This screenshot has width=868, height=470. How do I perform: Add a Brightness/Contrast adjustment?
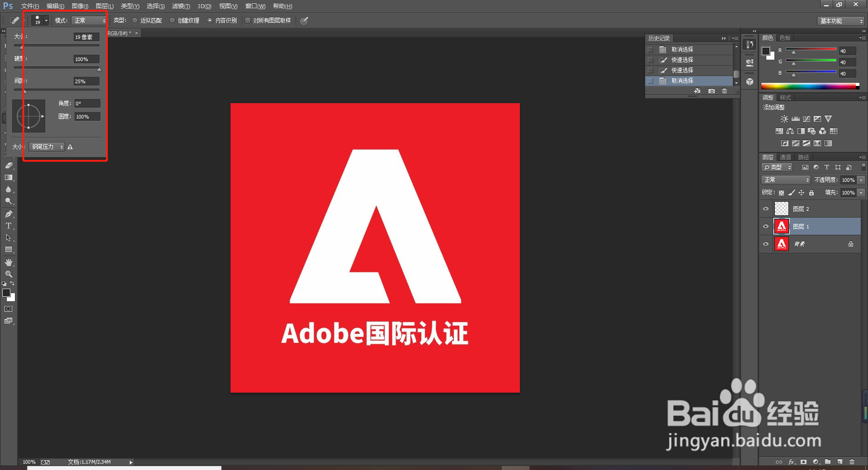pyautogui.click(x=784, y=119)
